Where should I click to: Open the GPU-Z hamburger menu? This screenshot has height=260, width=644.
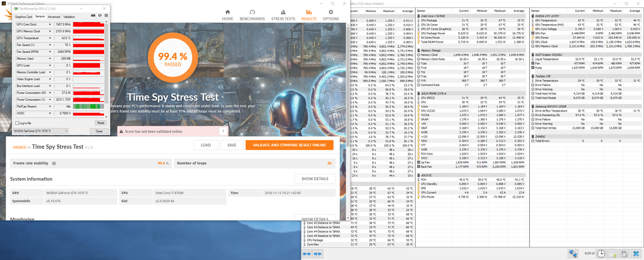click(x=106, y=16)
